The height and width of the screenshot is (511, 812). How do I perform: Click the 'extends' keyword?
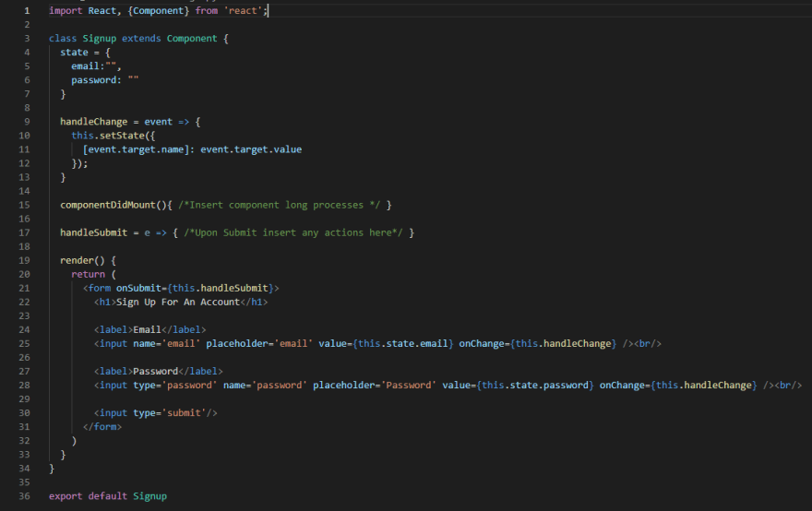coord(141,39)
